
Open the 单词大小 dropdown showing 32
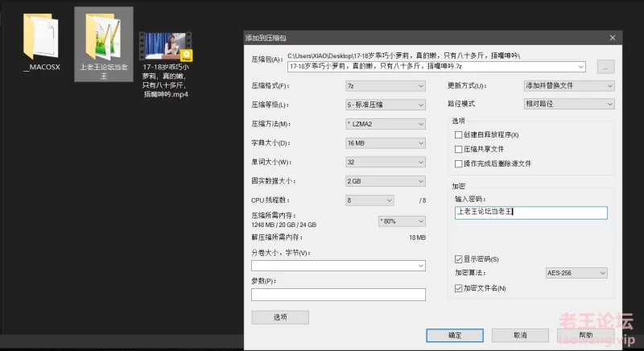[x=386, y=162]
